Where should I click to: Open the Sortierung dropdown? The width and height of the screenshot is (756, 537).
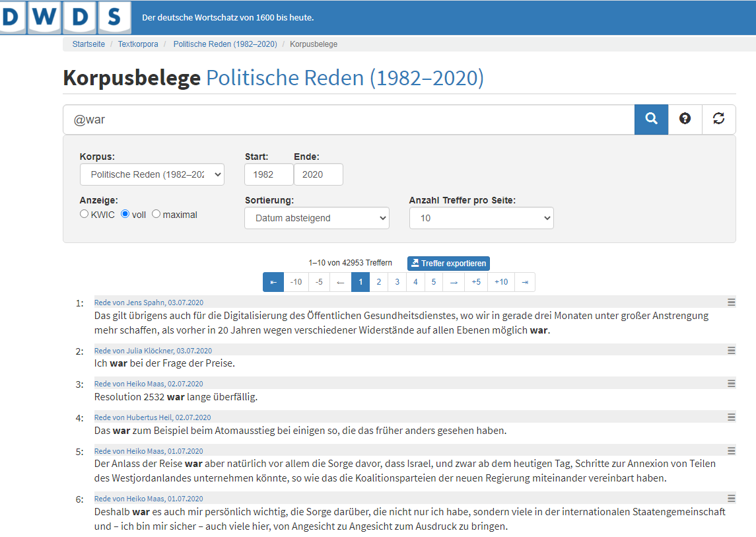click(x=317, y=218)
